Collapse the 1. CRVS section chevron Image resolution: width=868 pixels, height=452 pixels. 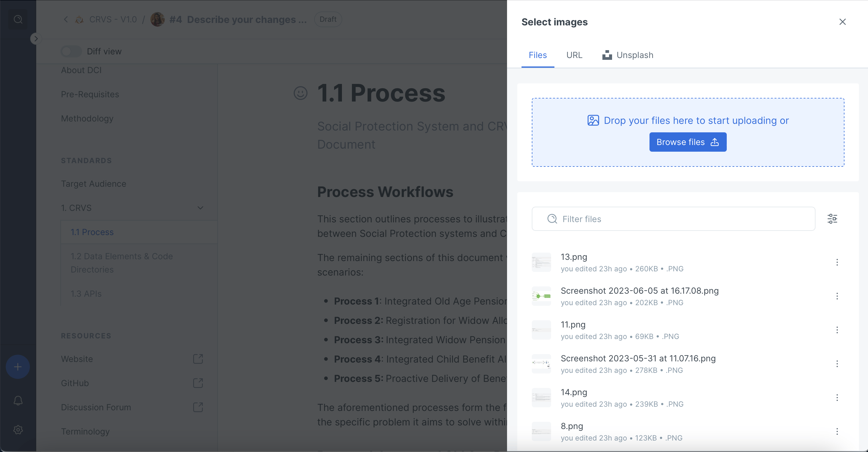(x=200, y=208)
